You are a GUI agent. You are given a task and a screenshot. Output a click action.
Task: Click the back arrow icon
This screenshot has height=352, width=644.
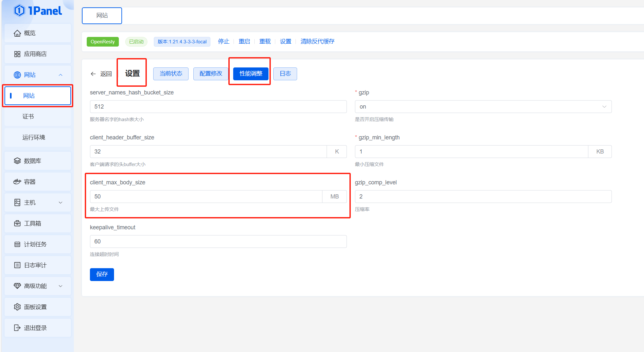(93, 74)
